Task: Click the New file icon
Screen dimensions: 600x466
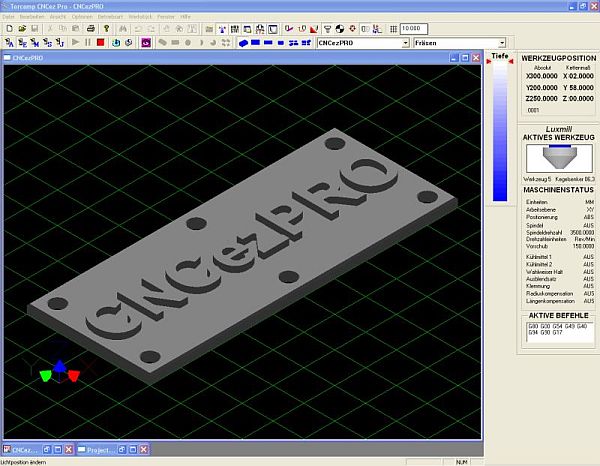Action: pyautogui.click(x=8, y=29)
